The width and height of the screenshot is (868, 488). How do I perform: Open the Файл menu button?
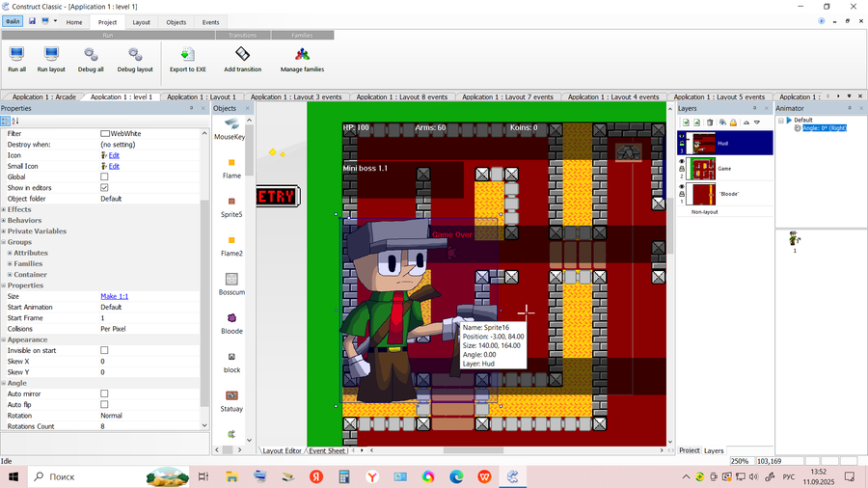[13, 21]
